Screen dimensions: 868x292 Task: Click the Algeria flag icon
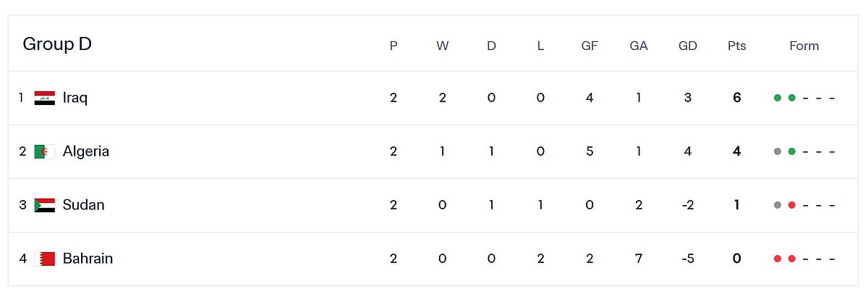click(45, 151)
